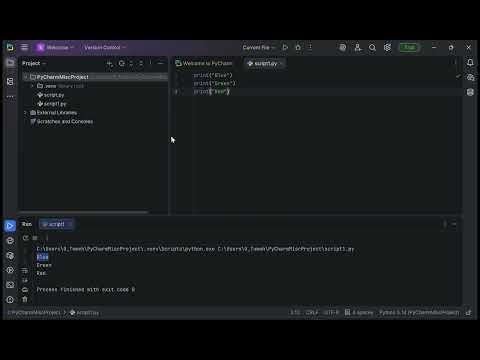Viewport: 480px width, 360px height.
Task: Click the add new file plus icon
Action: coord(110,63)
